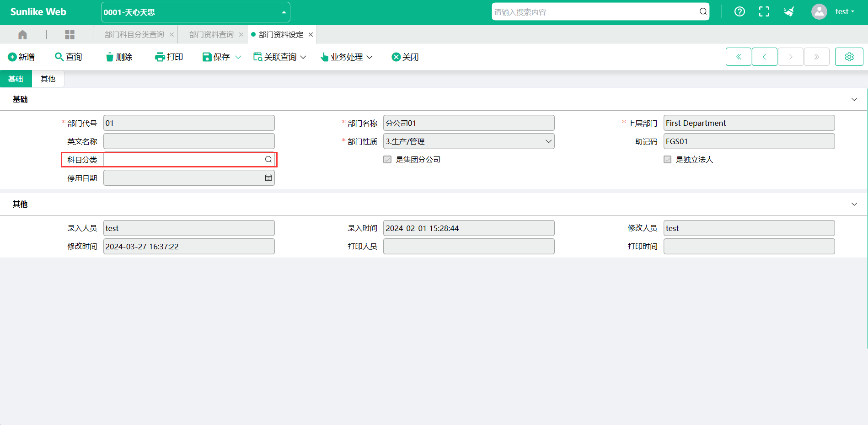Go to the next record
This screenshot has width=868, height=425.
(x=790, y=57)
